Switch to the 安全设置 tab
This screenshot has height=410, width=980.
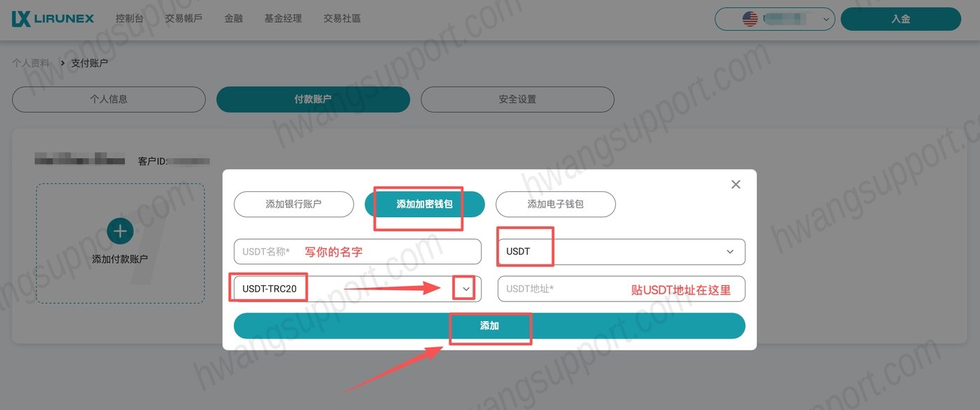click(517, 100)
